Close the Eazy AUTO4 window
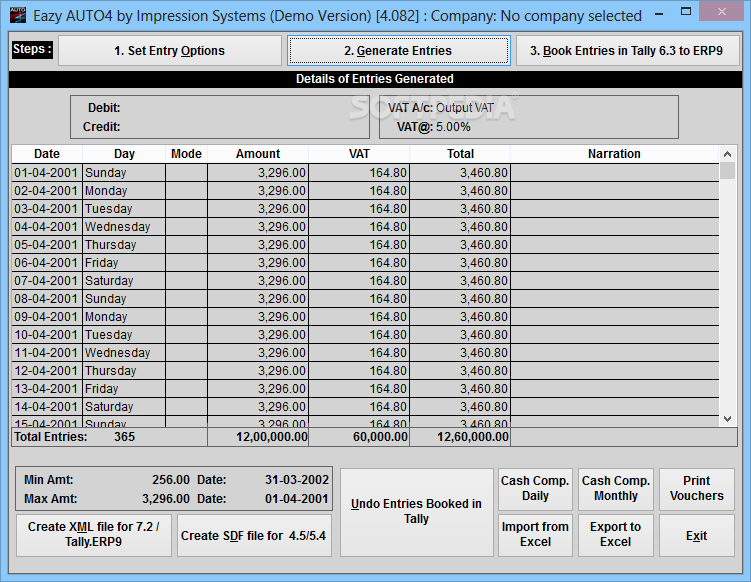The image size is (751, 582). [722, 12]
